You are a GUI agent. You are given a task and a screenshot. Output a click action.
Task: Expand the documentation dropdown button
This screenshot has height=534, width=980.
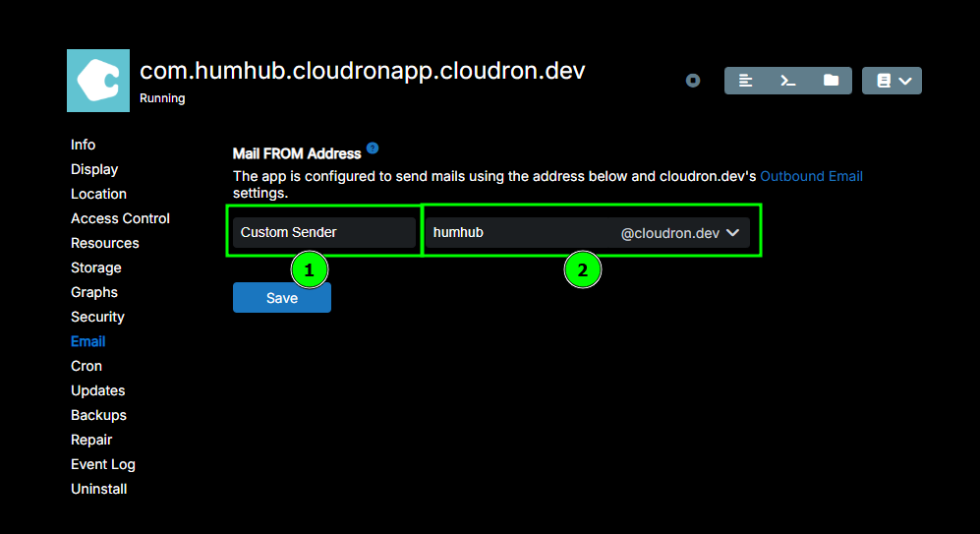point(892,81)
